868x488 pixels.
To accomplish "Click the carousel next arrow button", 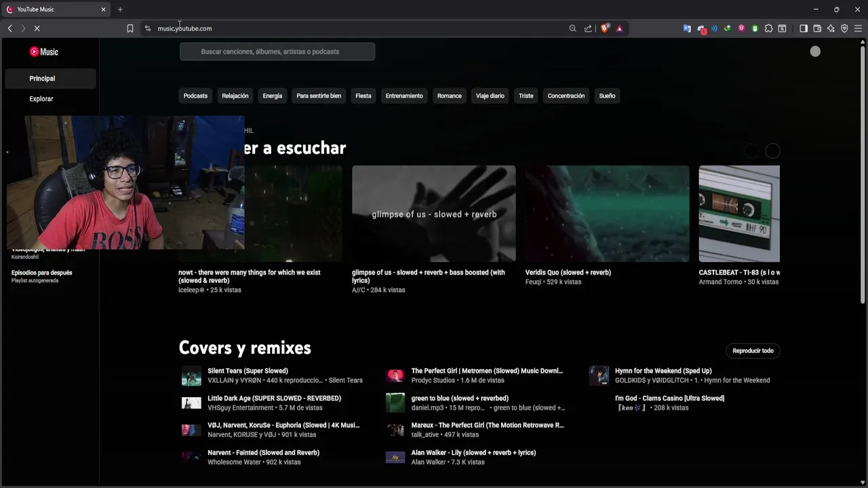I will point(772,151).
